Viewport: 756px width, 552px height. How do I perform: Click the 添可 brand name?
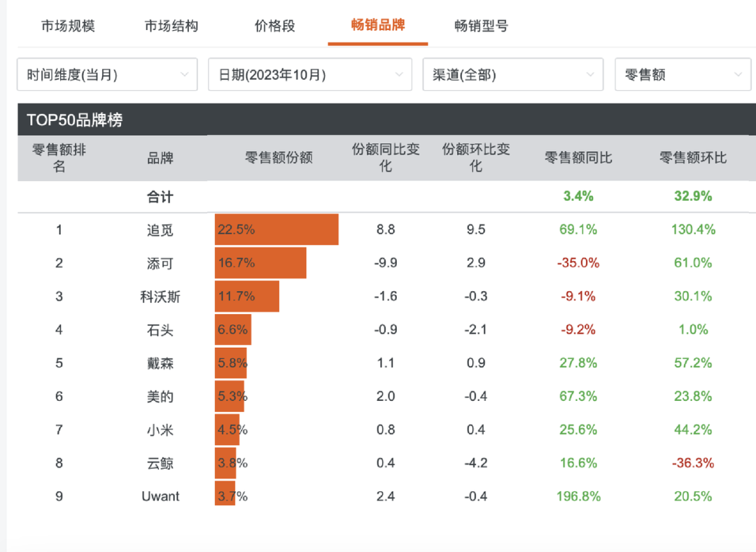coord(160,264)
